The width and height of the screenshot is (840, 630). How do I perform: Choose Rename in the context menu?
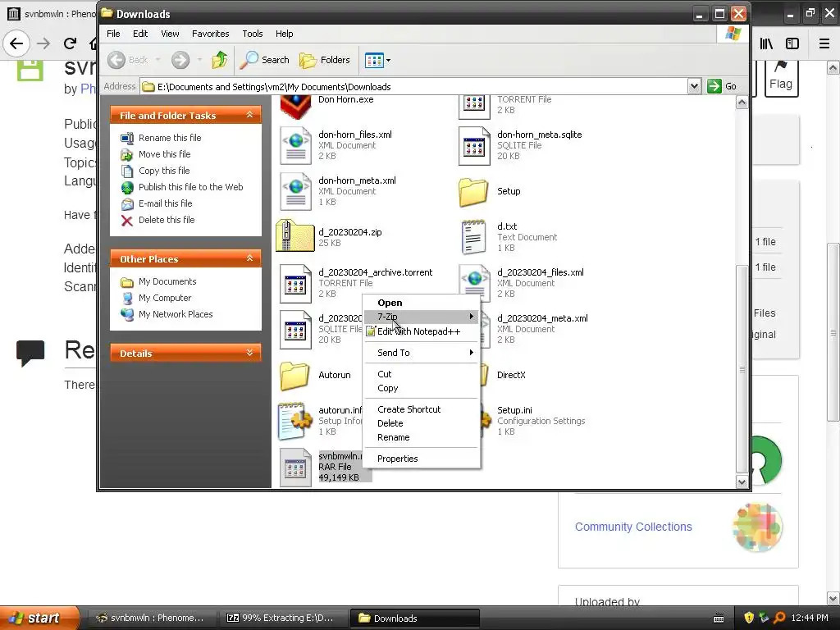click(421, 437)
